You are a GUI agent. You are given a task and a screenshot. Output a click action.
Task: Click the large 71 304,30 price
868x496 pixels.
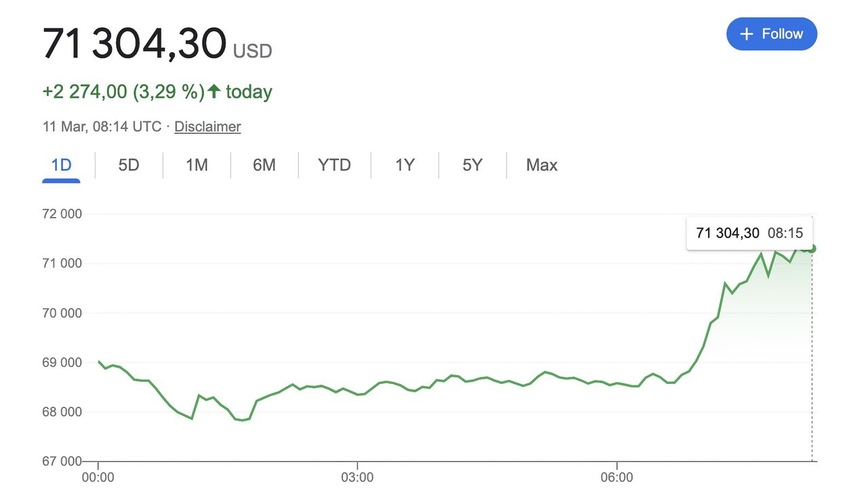coord(134,44)
